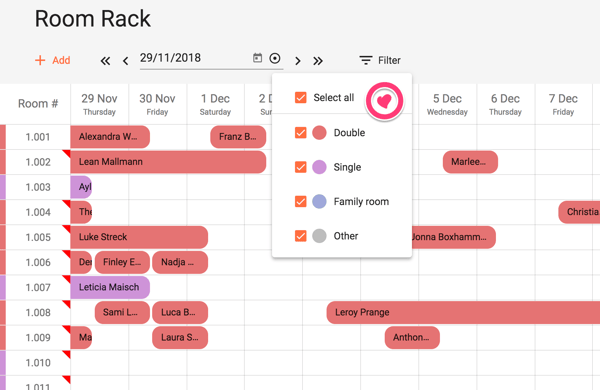Select room number 1.003 row label

[38, 187]
